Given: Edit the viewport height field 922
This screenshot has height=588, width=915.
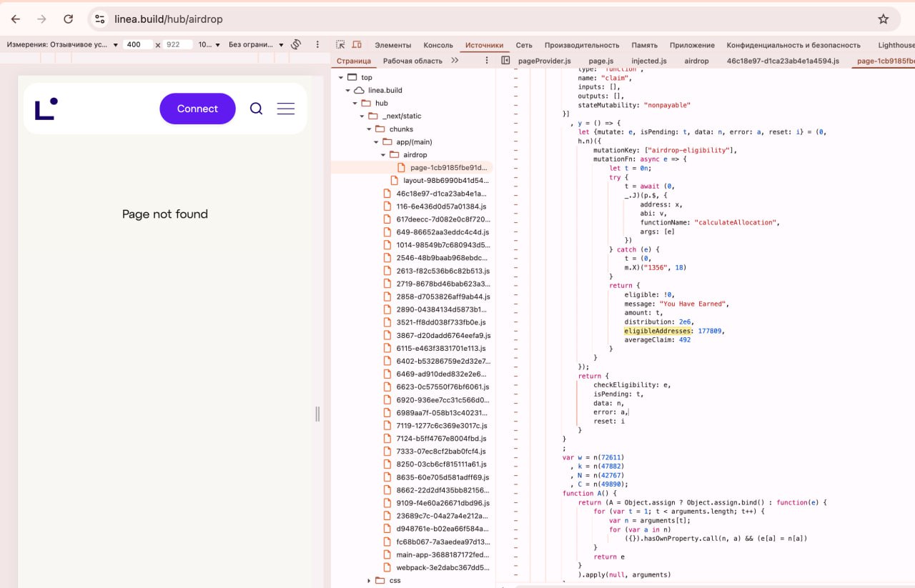Looking at the screenshot, I should (178, 44).
